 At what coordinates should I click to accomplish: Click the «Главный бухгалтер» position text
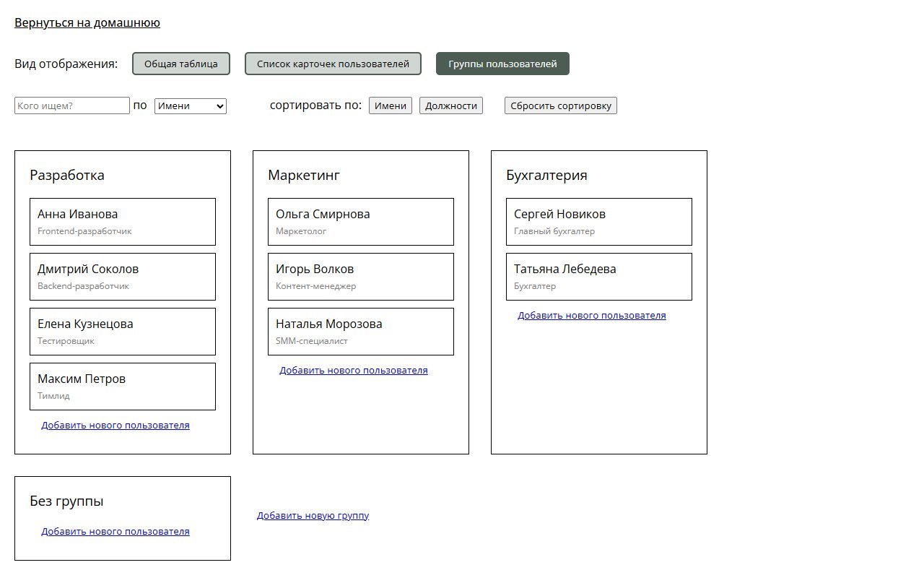click(x=554, y=231)
